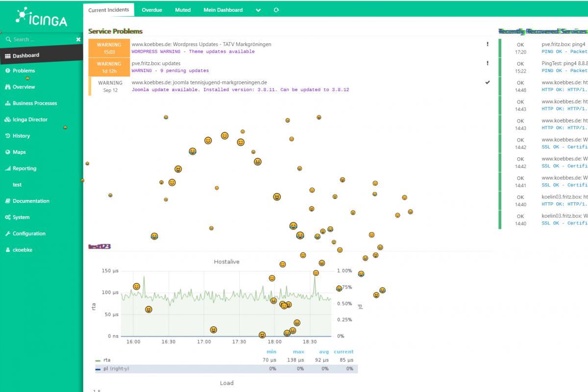Viewport: 588px width, 392px height.
Task: Expand the dashboard tabs dropdown chevron
Action: (258, 10)
